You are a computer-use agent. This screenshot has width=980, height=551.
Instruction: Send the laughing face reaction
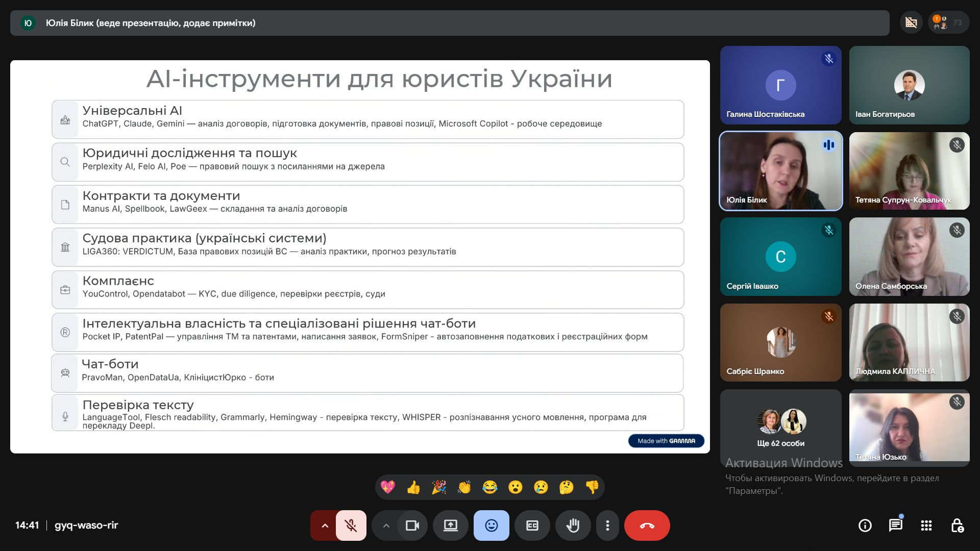pos(490,487)
